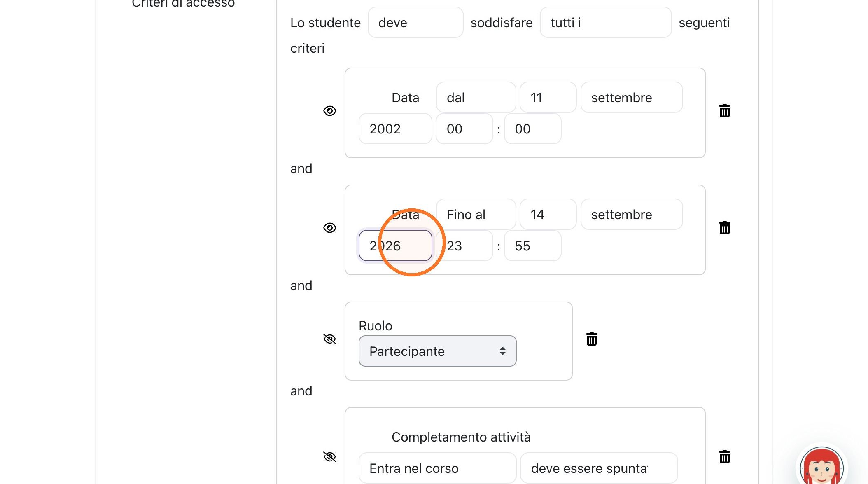This screenshot has height=484, width=868.
Task: Click the 'Lo studente' text
Action: pos(325,22)
